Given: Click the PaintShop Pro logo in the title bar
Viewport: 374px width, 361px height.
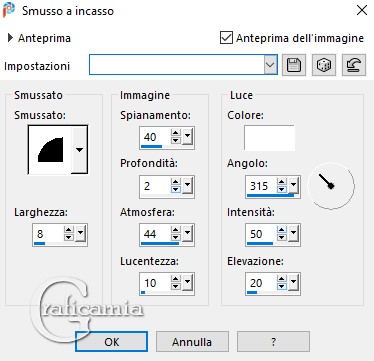Looking at the screenshot, I should pos(9,10).
